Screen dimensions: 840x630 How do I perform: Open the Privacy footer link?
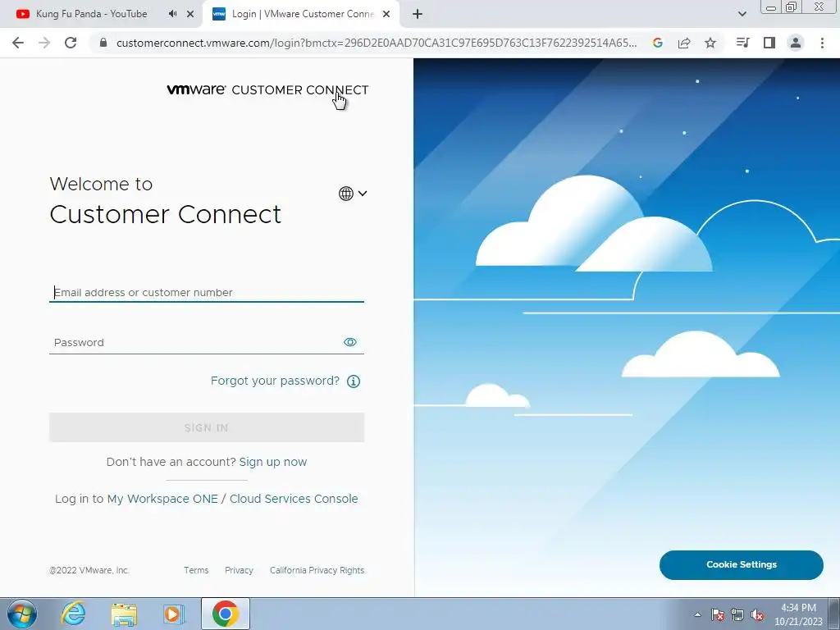pyautogui.click(x=239, y=570)
